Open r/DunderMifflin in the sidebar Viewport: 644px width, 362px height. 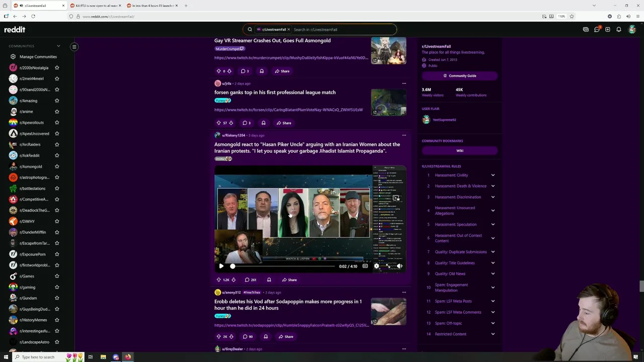(33, 232)
